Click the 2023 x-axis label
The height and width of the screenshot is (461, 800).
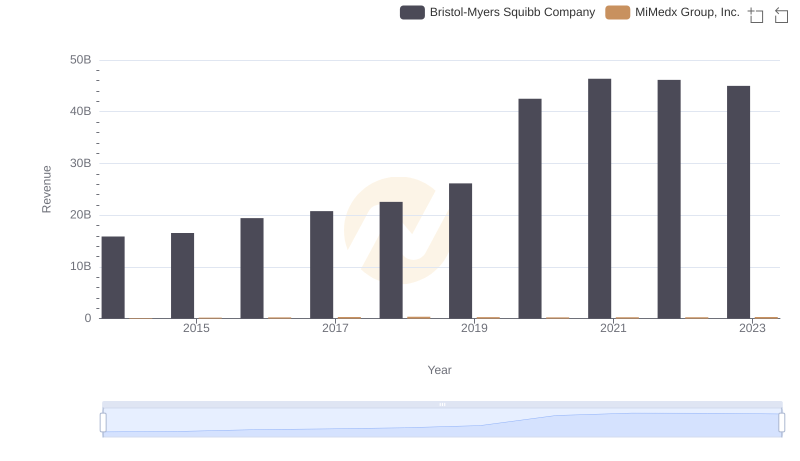coord(752,328)
